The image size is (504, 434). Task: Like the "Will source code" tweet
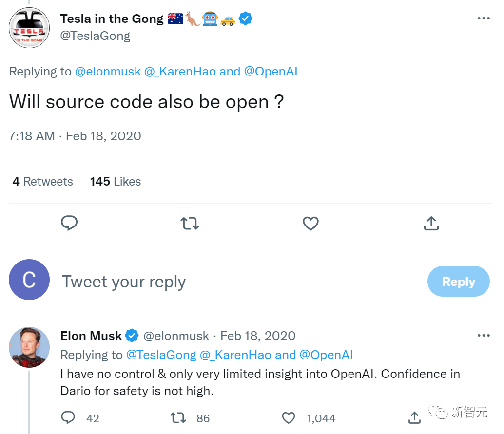point(310,224)
